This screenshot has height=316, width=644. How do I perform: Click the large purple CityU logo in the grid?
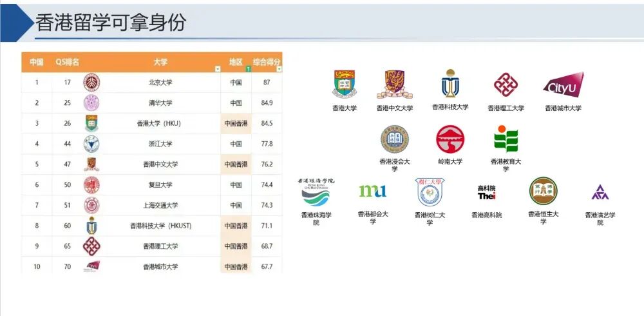pyautogui.click(x=563, y=84)
